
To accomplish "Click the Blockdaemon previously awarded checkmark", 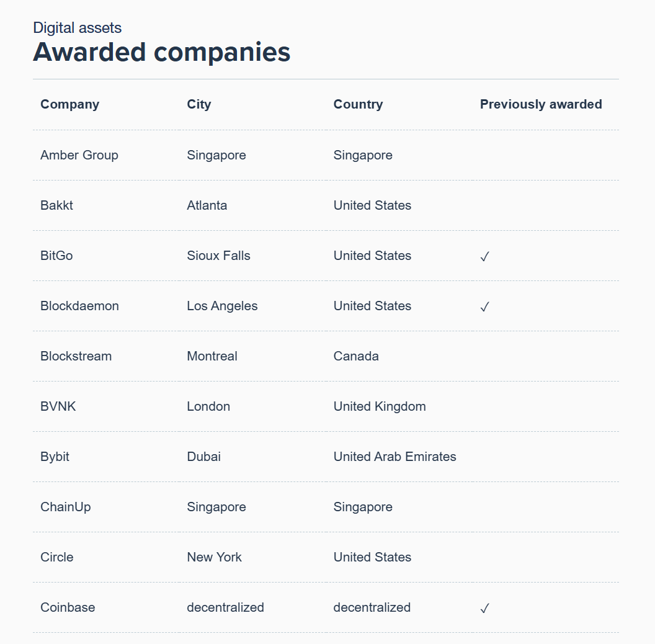I will click(484, 306).
